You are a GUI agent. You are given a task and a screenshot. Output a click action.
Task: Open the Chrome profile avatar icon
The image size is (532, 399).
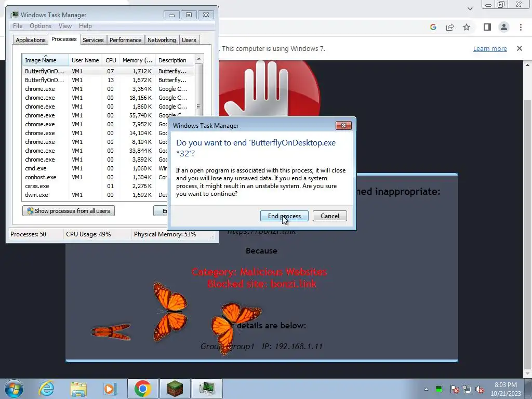504,27
